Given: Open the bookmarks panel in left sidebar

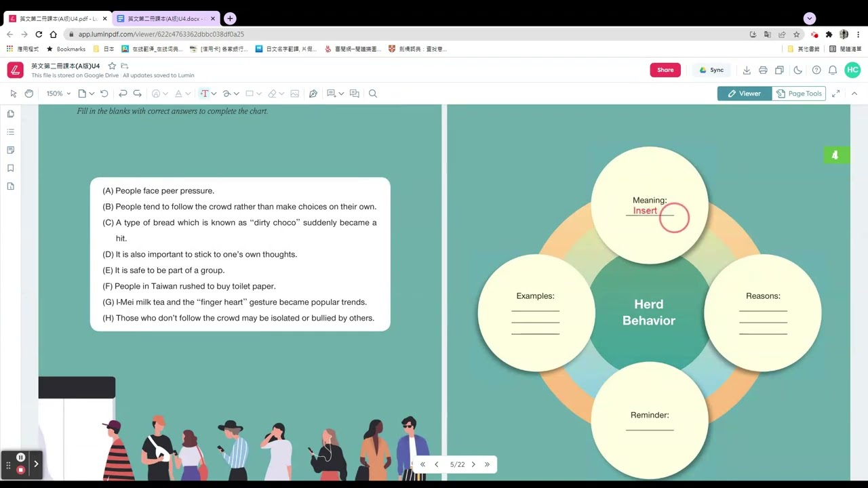Looking at the screenshot, I should tap(11, 168).
